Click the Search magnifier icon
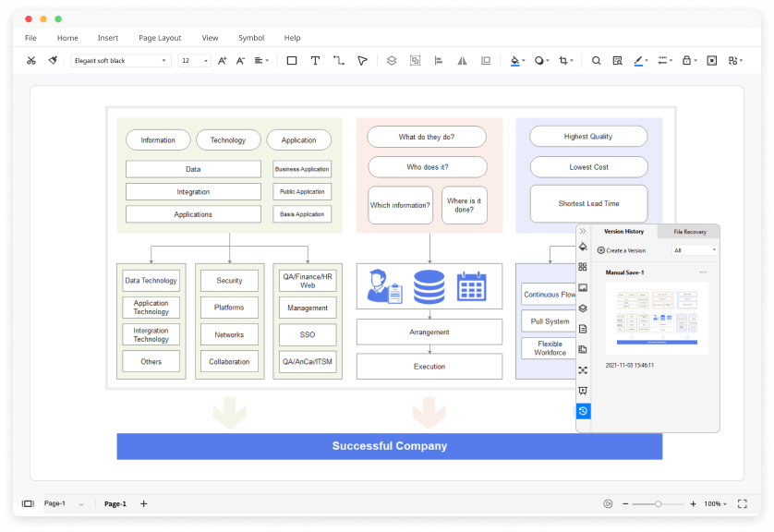Screen dimensions: 774x532 [x=597, y=60]
